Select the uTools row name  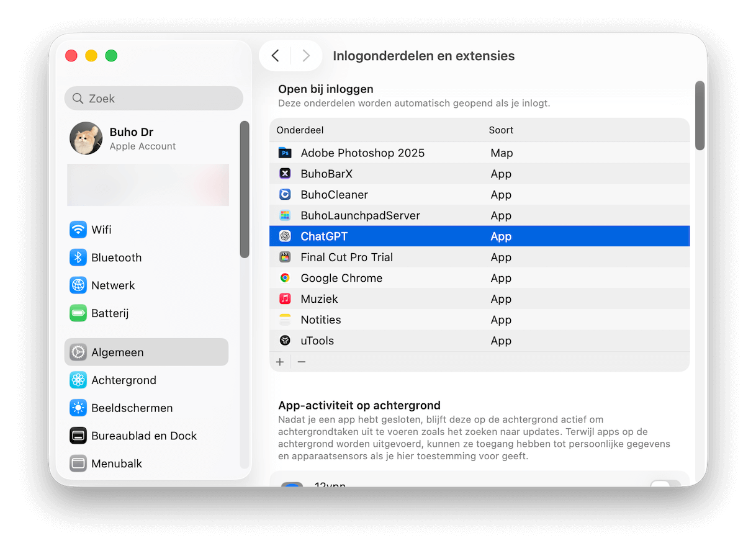tap(317, 341)
